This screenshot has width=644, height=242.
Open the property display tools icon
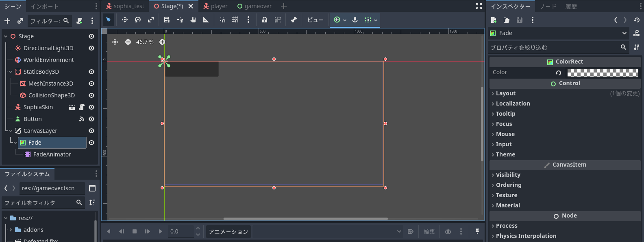pyautogui.click(x=637, y=48)
